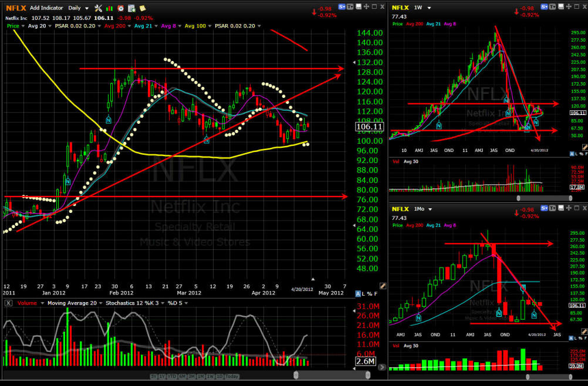Click the save disk icon on daily chart
Screen dimensions: 588x386
coord(359,6)
